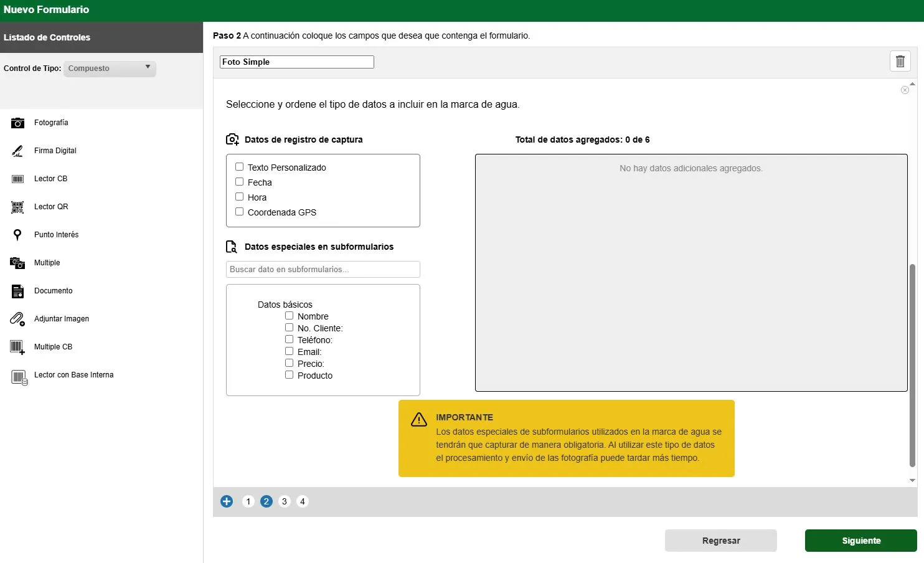
Task: Click the Adjuntar Imagen label
Action: click(x=62, y=319)
